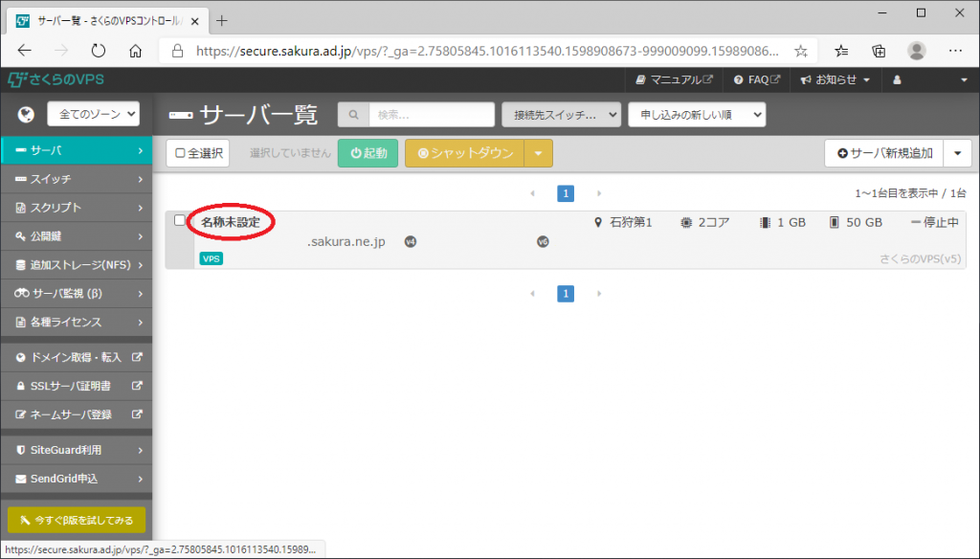Open the 申し込みの新しい順 sort dropdown
Image resolution: width=980 pixels, height=559 pixels.
[x=697, y=115]
